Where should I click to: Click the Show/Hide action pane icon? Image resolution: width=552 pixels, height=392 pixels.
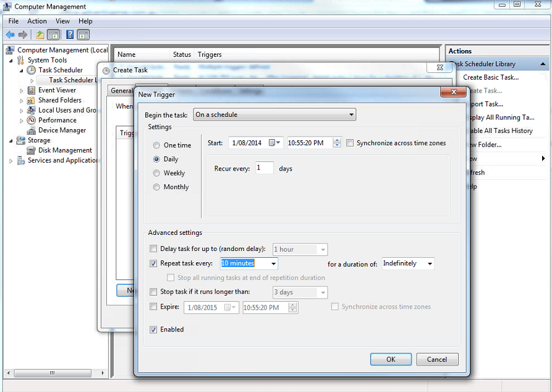(83, 35)
